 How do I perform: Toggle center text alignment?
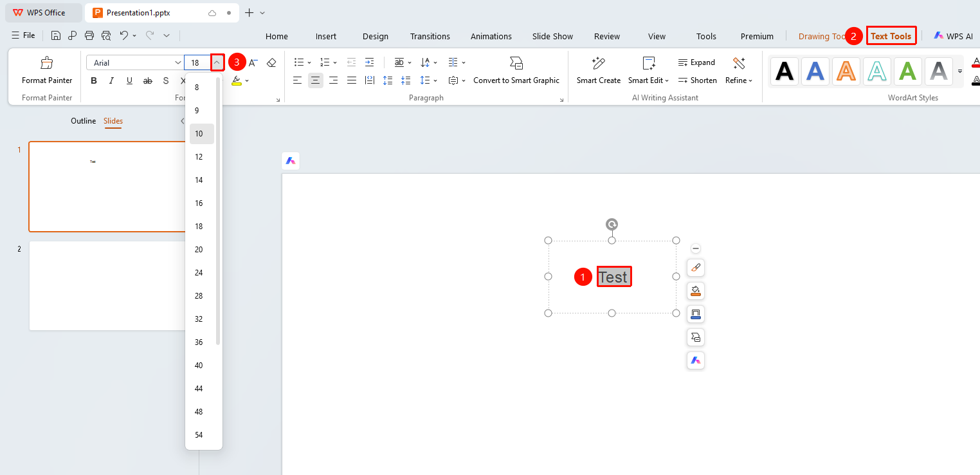[x=315, y=80]
